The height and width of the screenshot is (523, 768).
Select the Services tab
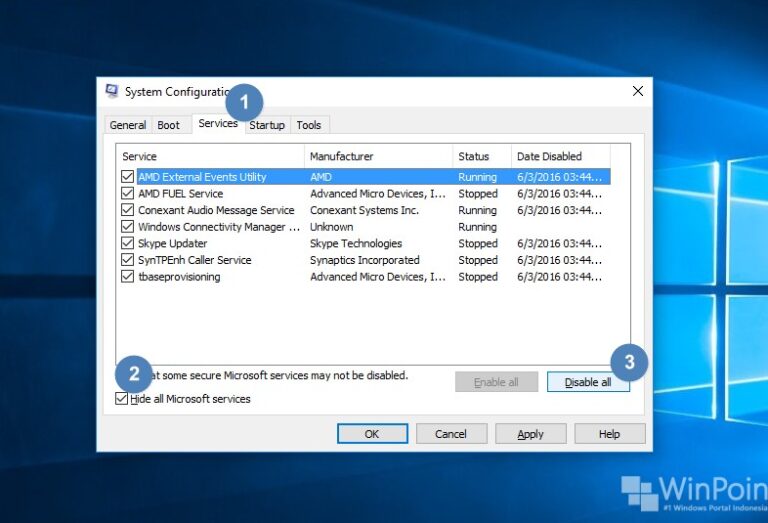pyautogui.click(x=218, y=123)
